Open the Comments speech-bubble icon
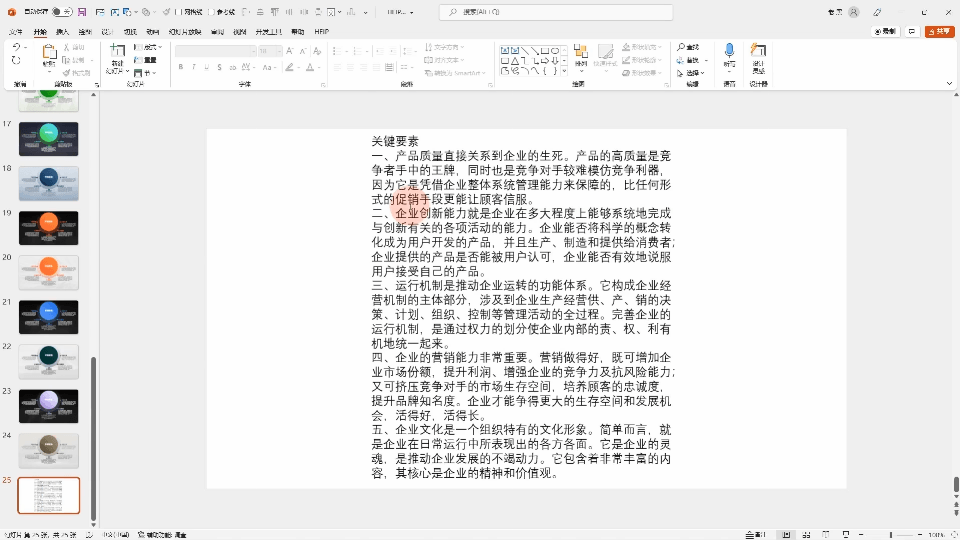This screenshot has width=960, height=540. point(912,31)
